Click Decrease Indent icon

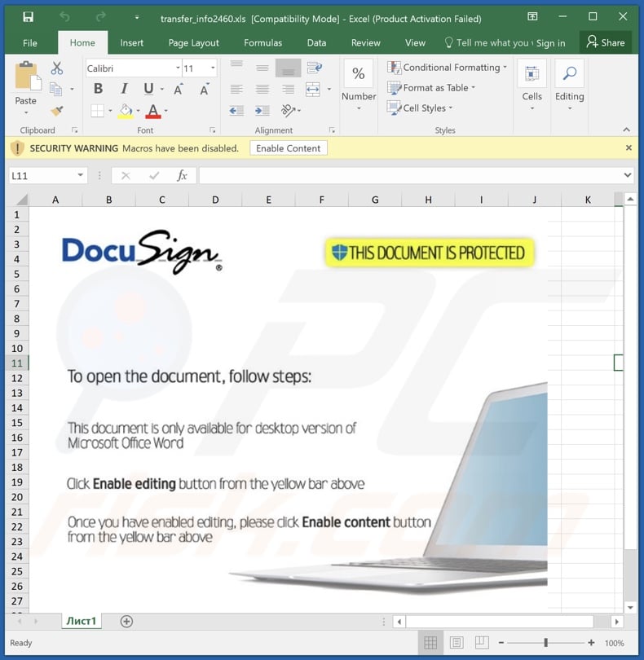[236, 111]
